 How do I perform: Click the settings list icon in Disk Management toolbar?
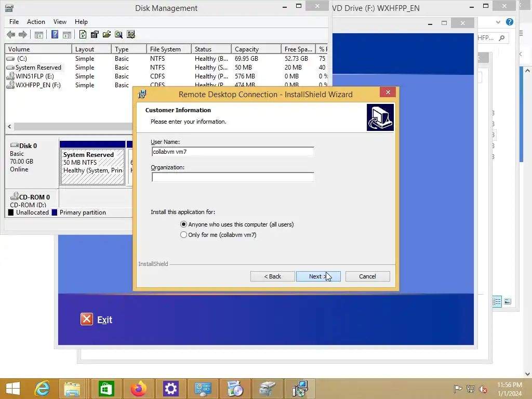tap(130, 34)
